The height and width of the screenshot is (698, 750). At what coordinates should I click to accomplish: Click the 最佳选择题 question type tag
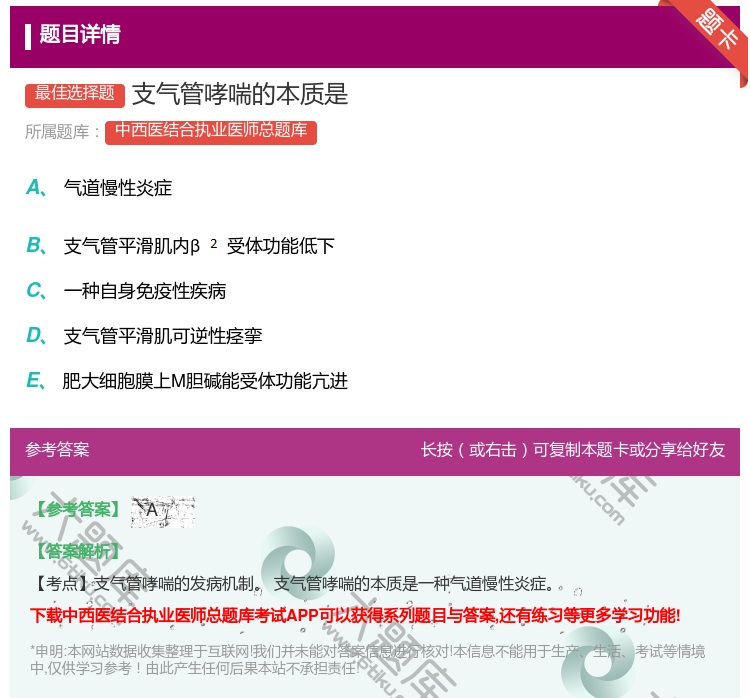[x=75, y=94]
